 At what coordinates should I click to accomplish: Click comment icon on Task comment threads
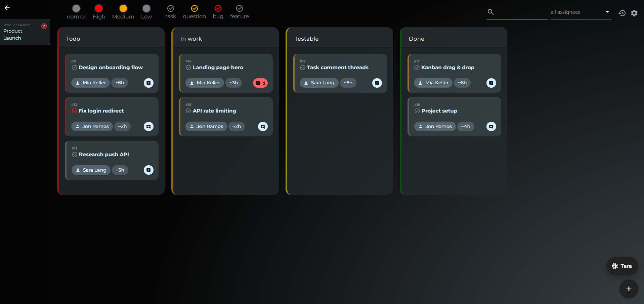click(x=377, y=83)
